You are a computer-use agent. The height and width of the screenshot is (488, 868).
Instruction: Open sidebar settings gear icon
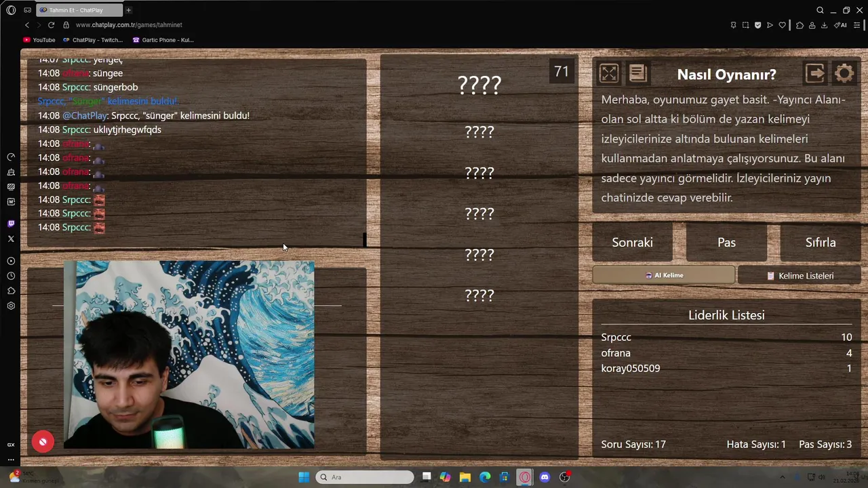tap(11, 306)
